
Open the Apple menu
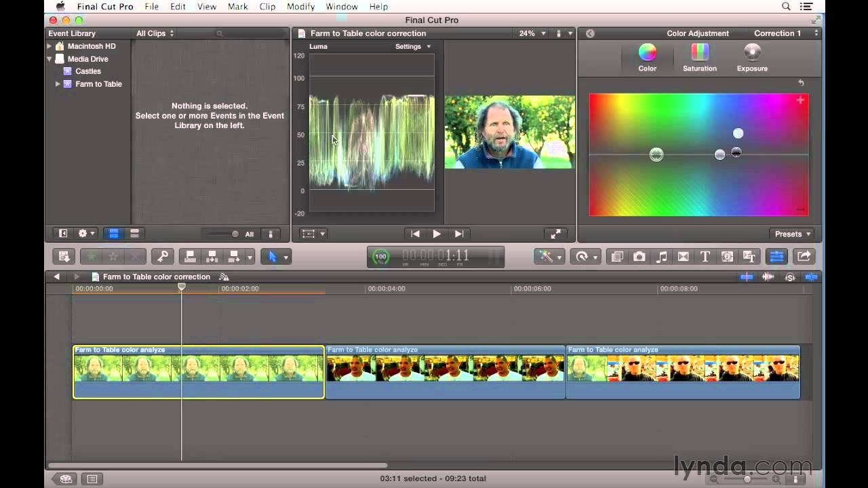[59, 7]
